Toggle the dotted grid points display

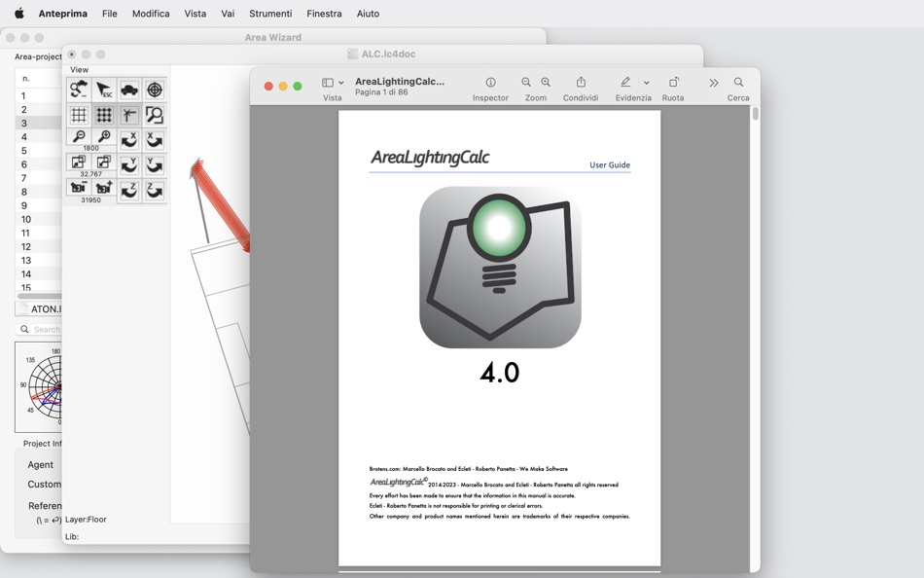pyautogui.click(x=104, y=115)
